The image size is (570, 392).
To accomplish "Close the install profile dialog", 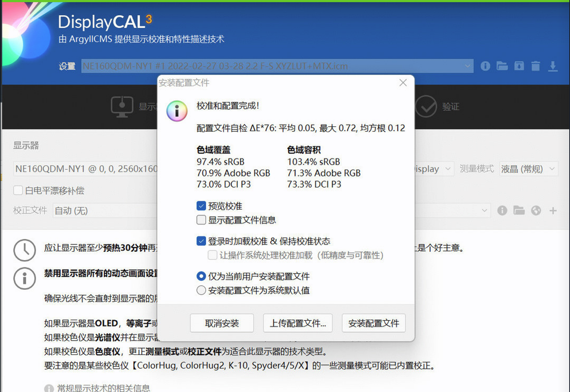I will point(403,83).
